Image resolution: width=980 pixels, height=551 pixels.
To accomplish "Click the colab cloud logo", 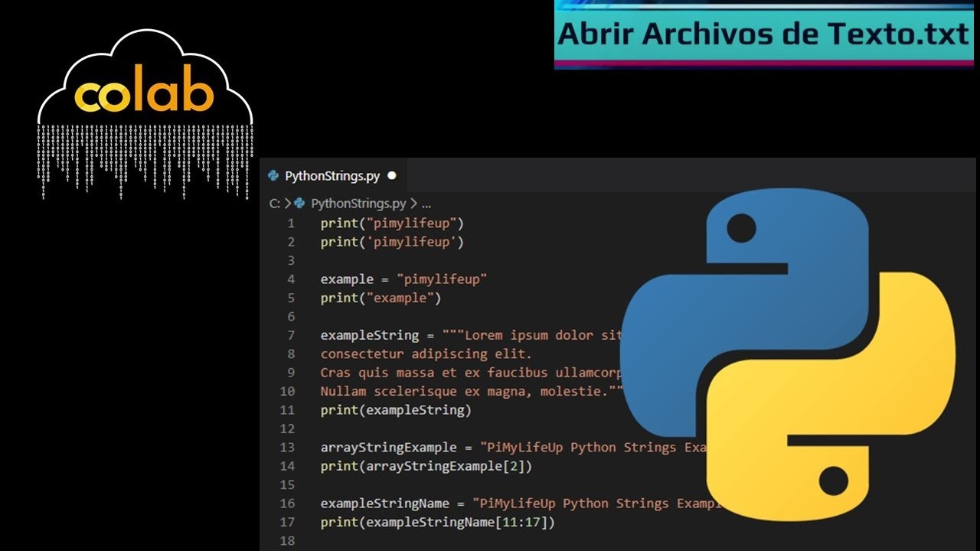I will [145, 115].
